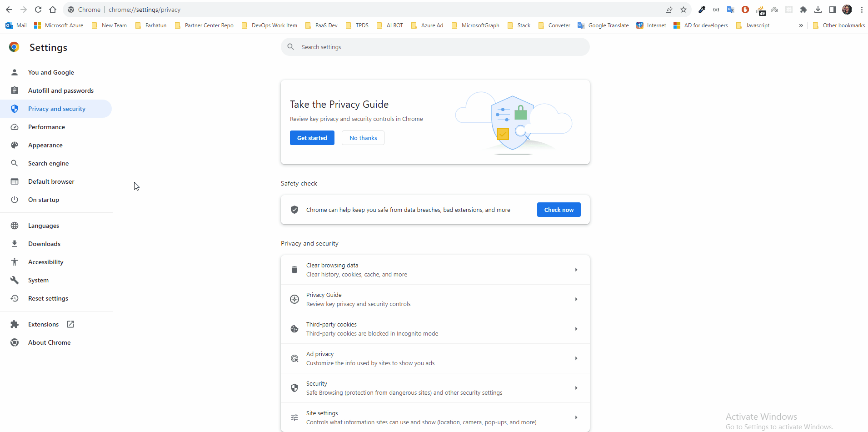Toggle the browser side panel
868x432 pixels.
(x=833, y=10)
